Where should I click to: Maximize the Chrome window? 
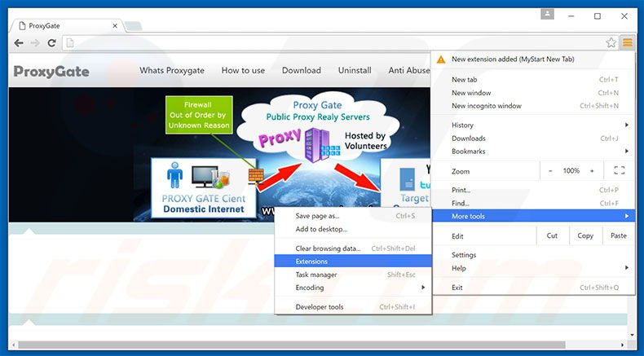point(598,16)
